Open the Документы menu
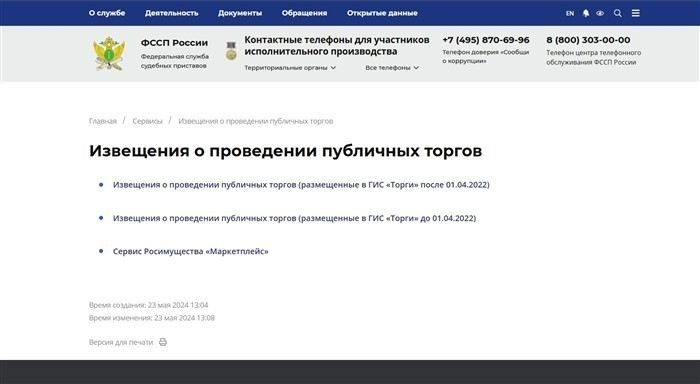The width and height of the screenshot is (700, 384). coord(240,13)
